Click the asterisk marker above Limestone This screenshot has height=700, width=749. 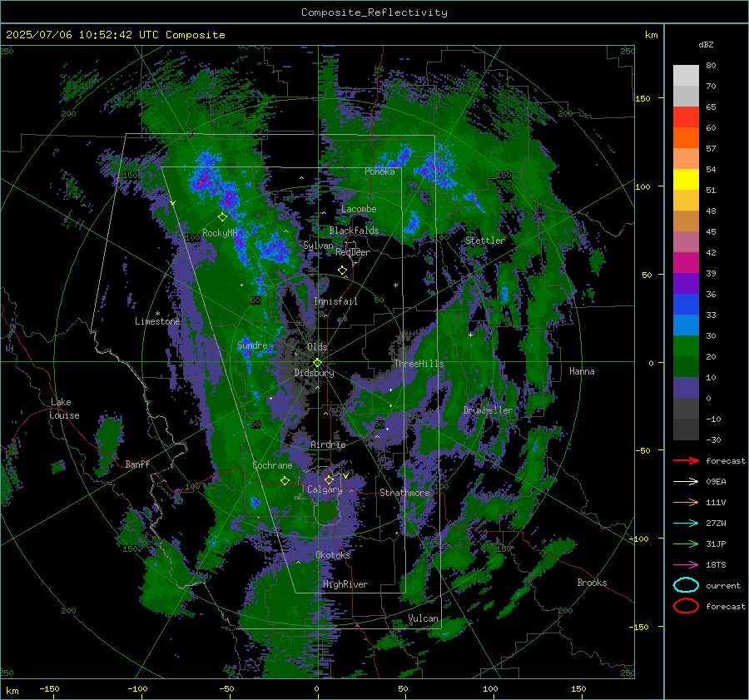point(157,314)
